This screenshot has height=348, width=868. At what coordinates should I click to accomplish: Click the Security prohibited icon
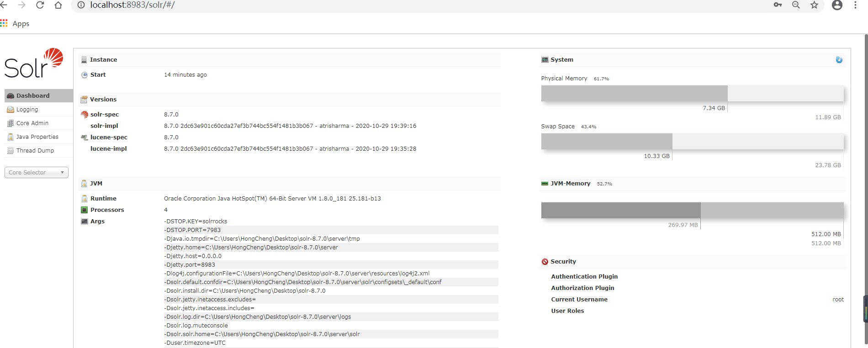(545, 262)
